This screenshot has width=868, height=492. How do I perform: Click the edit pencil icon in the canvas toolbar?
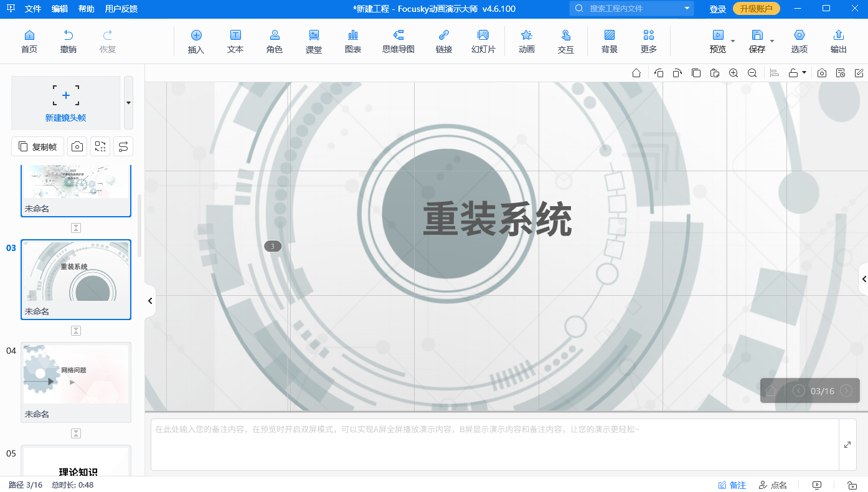[x=859, y=73]
